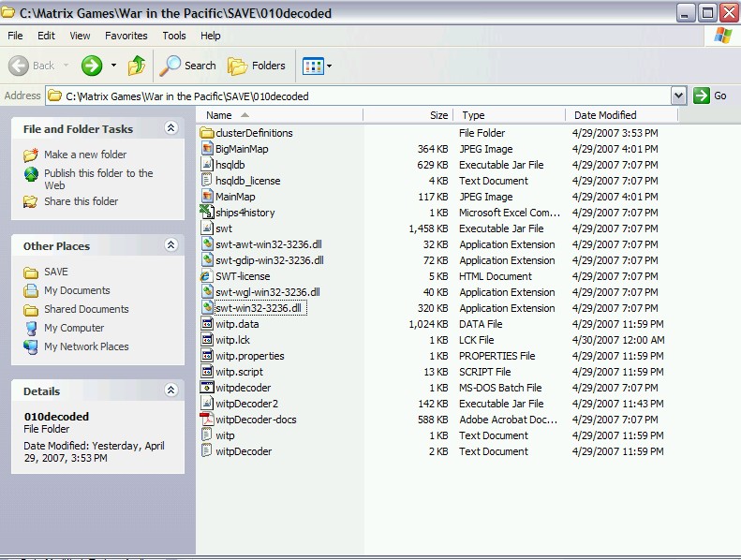Click the My Network Places link

(86, 346)
